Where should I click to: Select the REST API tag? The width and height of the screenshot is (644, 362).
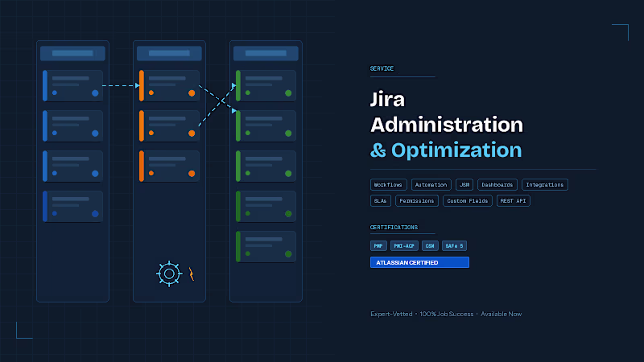[x=513, y=200]
